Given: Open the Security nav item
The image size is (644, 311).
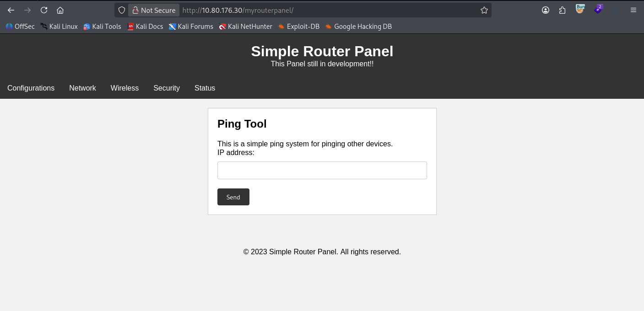Looking at the screenshot, I should 167,88.
